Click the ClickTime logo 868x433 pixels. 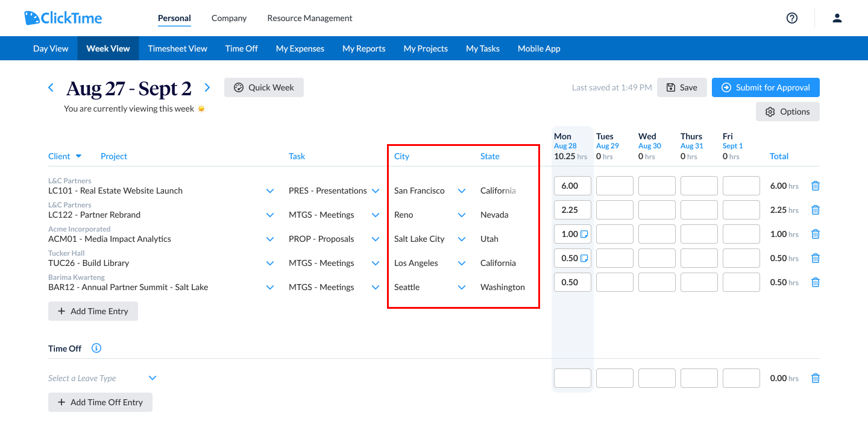click(x=63, y=18)
